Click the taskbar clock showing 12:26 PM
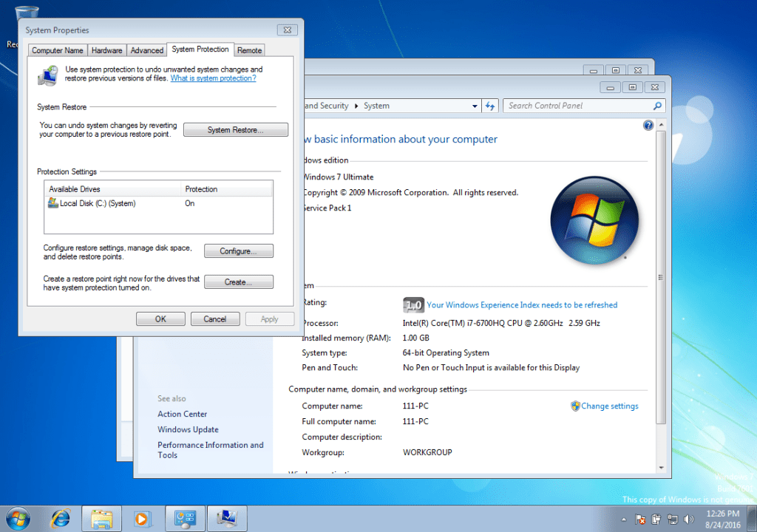757x532 pixels. point(723,519)
